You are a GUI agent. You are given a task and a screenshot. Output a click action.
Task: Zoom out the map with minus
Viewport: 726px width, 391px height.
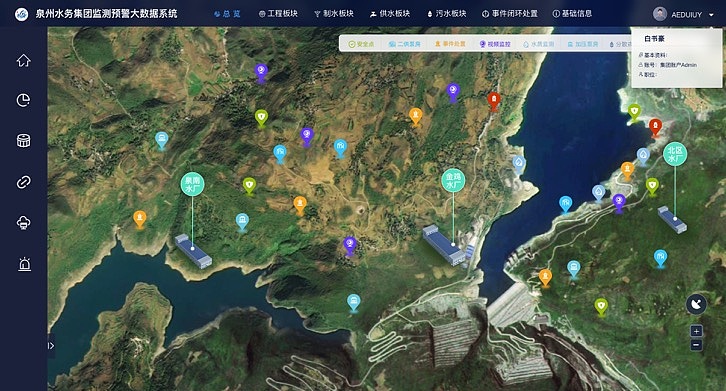click(696, 345)
